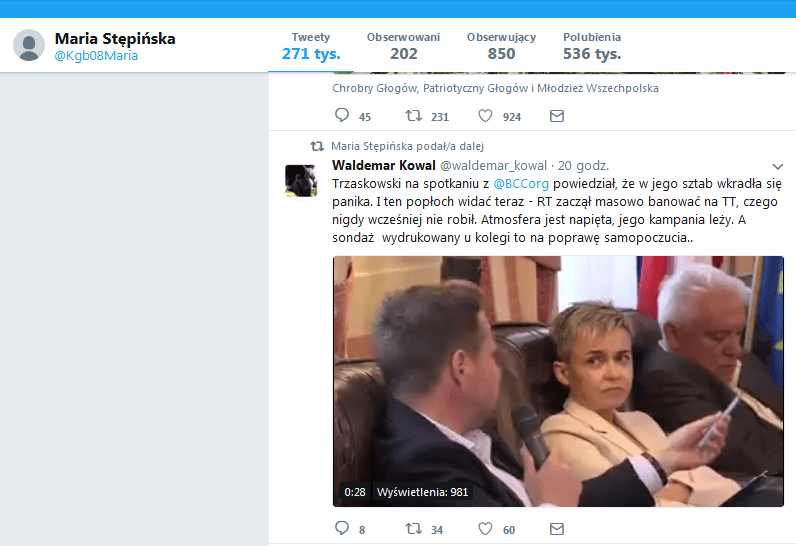
Task: Open Maria Stępińska profile avatar
Action: (29, 45)
